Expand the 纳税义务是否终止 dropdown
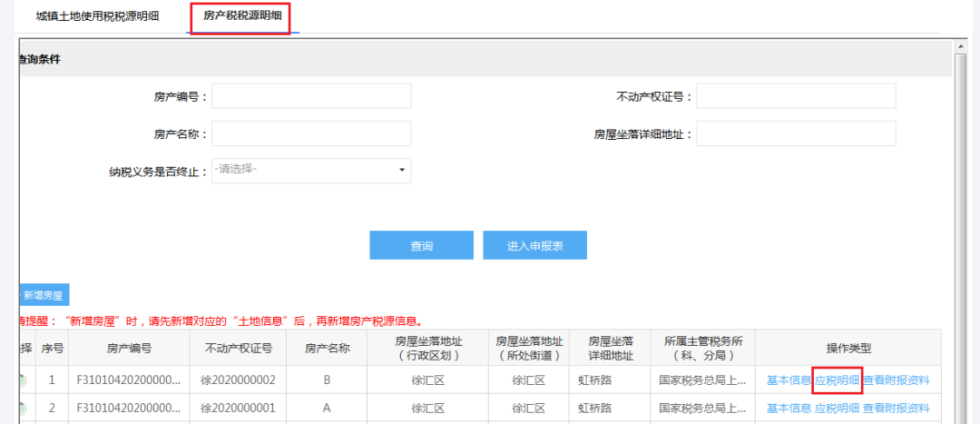This screenshot has height=424, width=980. tap(310, 170)
